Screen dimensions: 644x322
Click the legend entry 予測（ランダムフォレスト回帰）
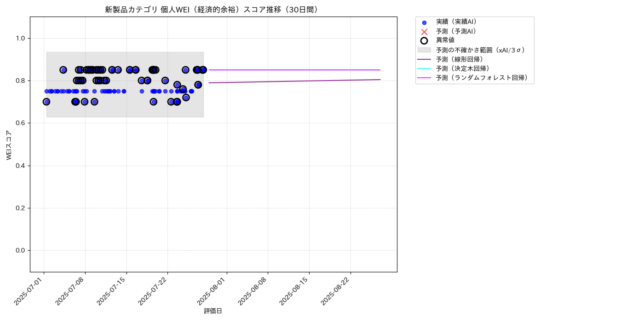482,78
